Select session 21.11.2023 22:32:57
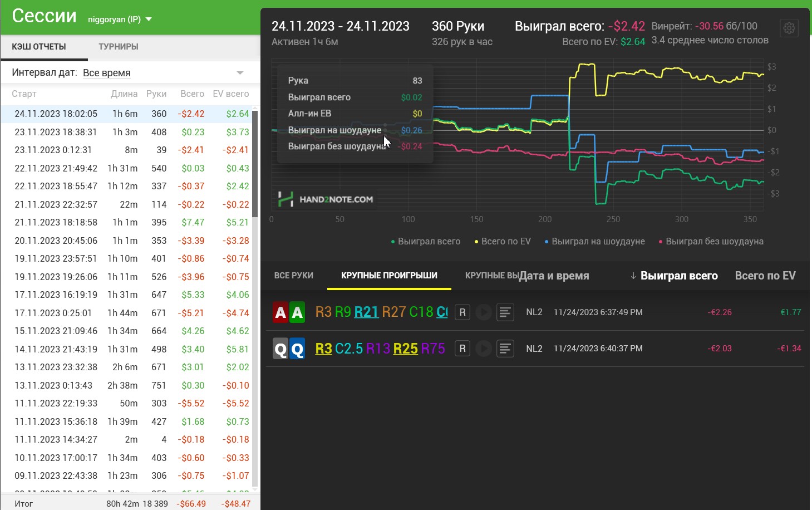The width and height of the screenshot is (812, 510). point(127,204)
